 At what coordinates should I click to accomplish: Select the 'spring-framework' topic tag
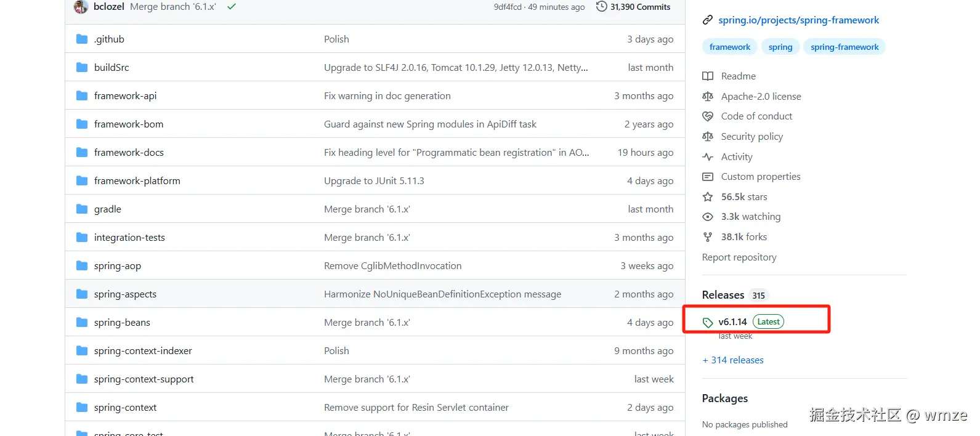pos(844,47)
